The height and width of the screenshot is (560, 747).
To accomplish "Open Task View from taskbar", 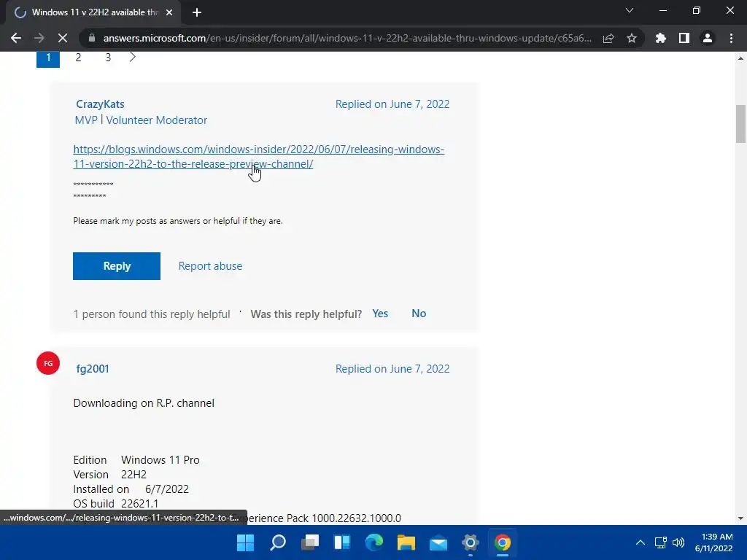I will tap(309, 542).
